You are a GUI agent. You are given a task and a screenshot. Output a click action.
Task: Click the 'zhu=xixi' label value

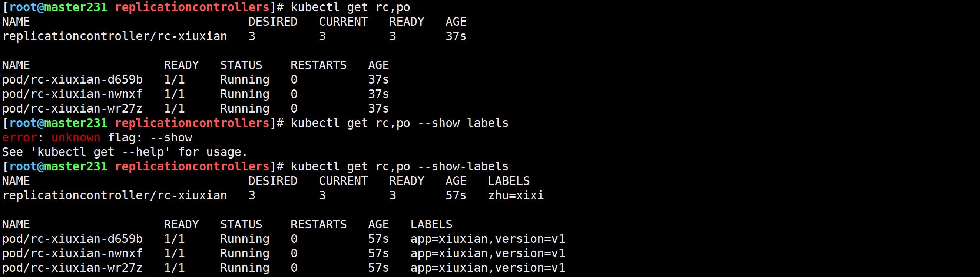516,195
